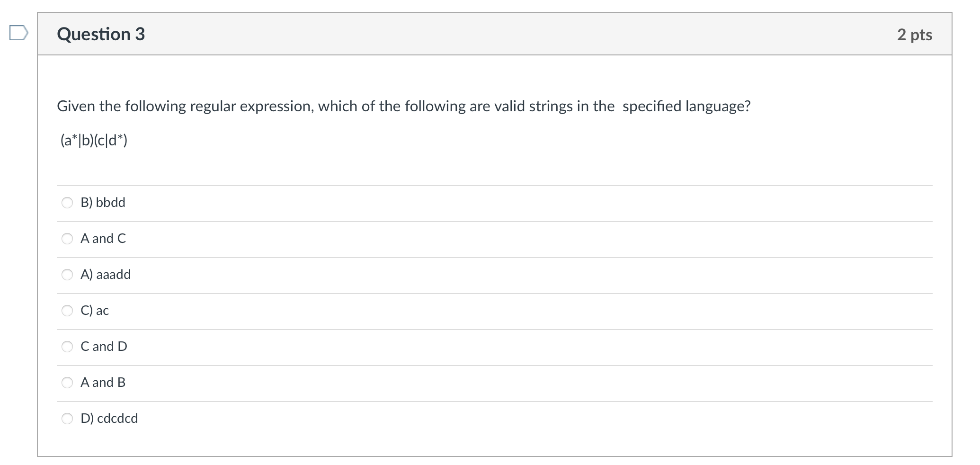
Task: Click the 'C) ac' answer label text
Action: pos(95,311)
